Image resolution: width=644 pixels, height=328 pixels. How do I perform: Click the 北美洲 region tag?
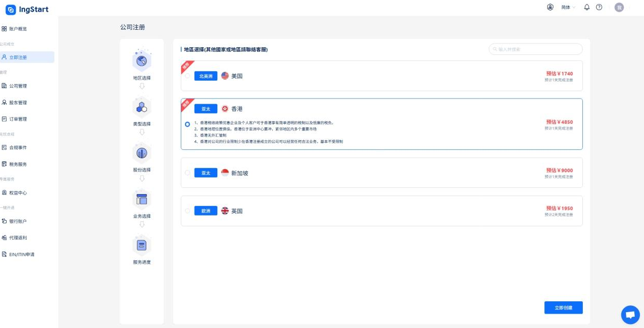206,76
